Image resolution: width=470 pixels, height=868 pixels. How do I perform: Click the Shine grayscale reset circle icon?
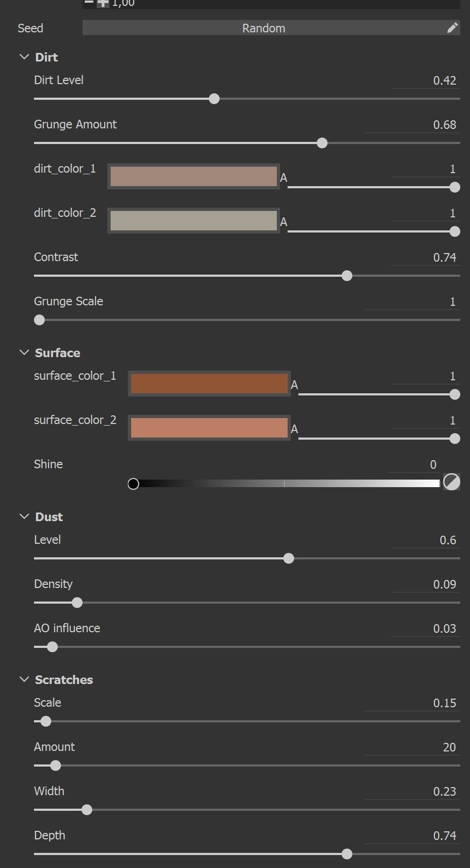(452, 482)
